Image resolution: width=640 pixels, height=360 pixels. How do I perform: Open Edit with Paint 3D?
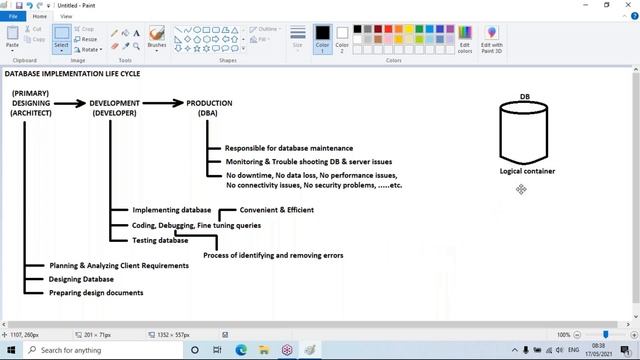[491, 40]
